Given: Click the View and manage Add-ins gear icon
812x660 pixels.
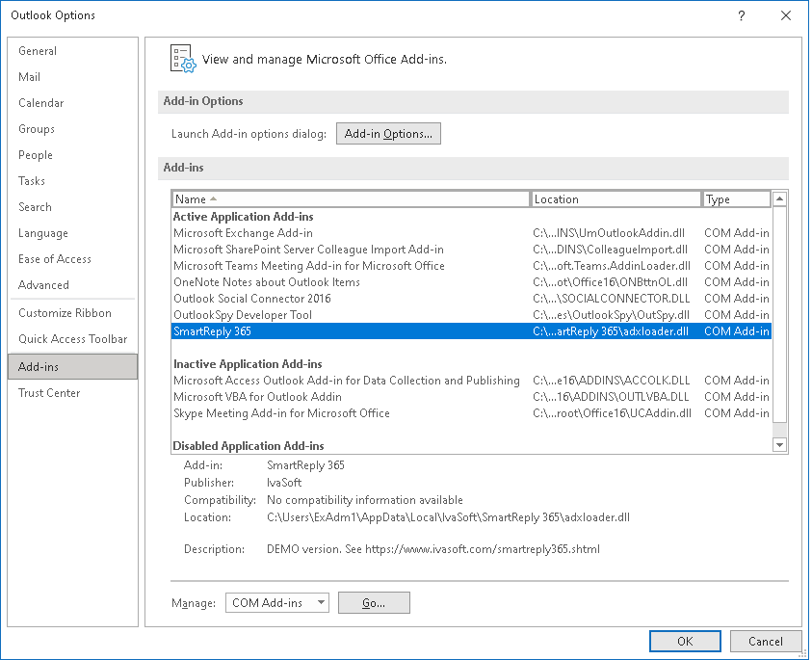Looking at the screenshot, I should coord(182,58).
